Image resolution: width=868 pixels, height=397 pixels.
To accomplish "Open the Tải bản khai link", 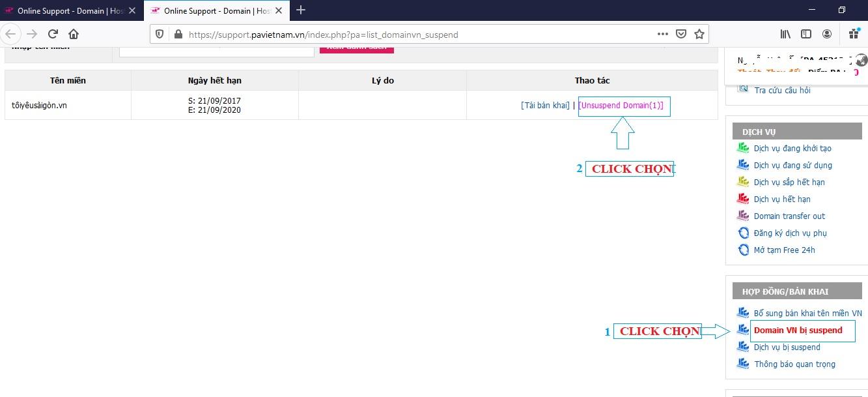I will [545, 105].
